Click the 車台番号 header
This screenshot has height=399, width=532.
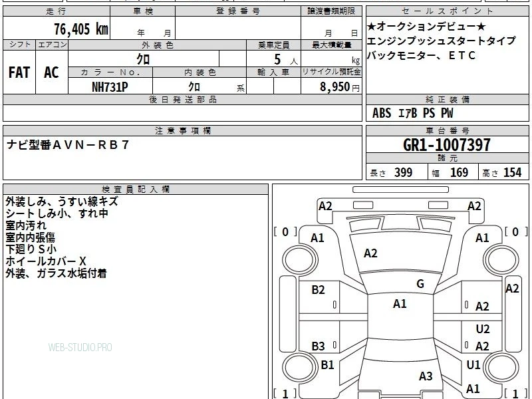[447, 130]
